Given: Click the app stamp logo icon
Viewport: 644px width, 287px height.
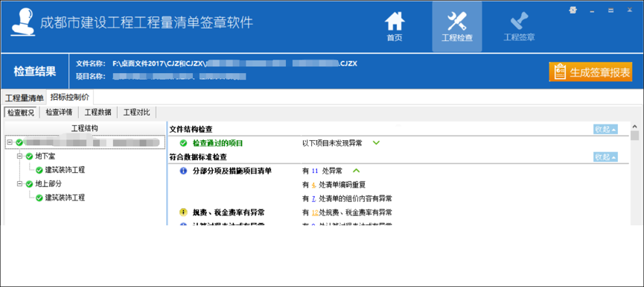Looking at the screenshot, I should click(x=22, y=23).
